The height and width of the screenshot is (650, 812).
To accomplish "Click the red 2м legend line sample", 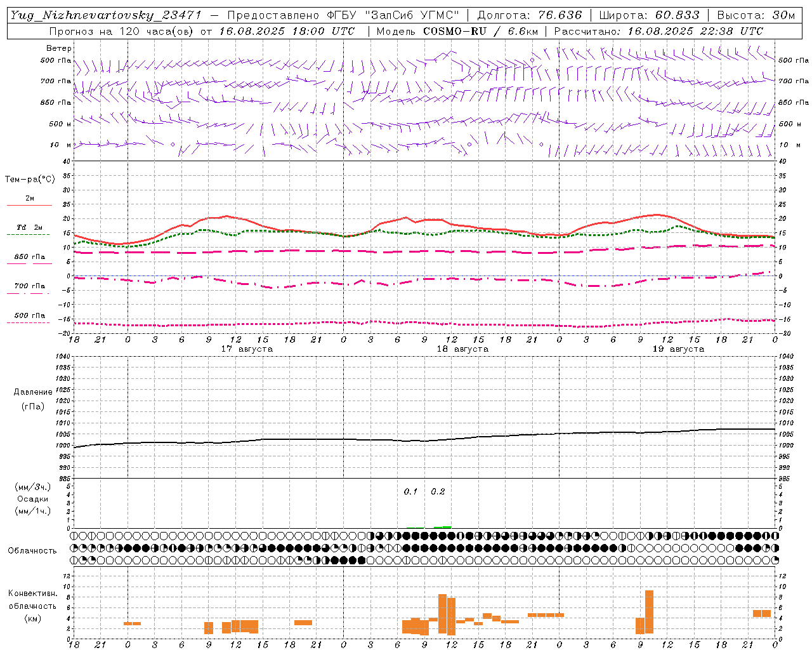I will (x=29, y=205).
